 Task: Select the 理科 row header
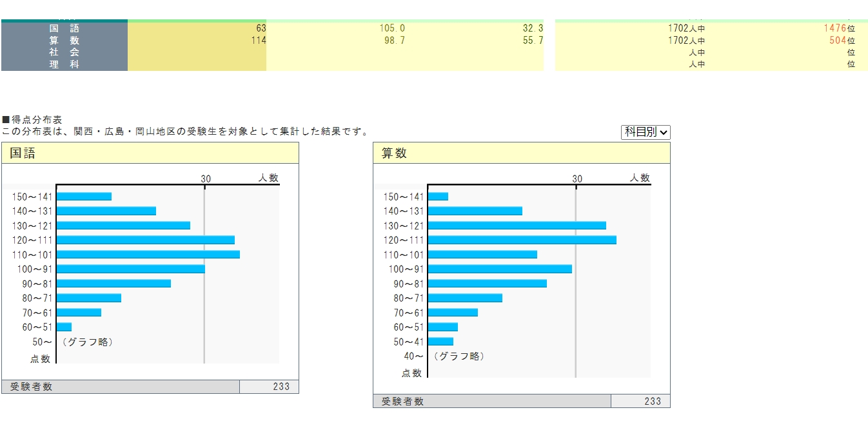(x=64, y=64)
